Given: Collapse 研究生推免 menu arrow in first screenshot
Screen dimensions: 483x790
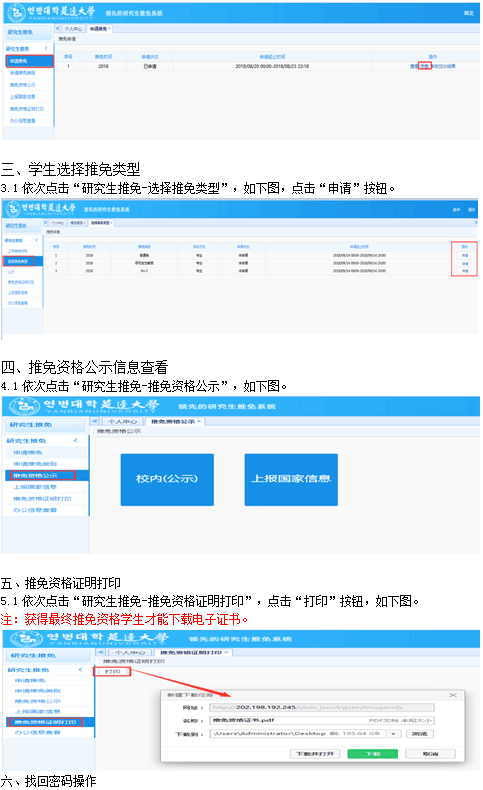Looking at the screenshot, I should (x=46, y=48).
